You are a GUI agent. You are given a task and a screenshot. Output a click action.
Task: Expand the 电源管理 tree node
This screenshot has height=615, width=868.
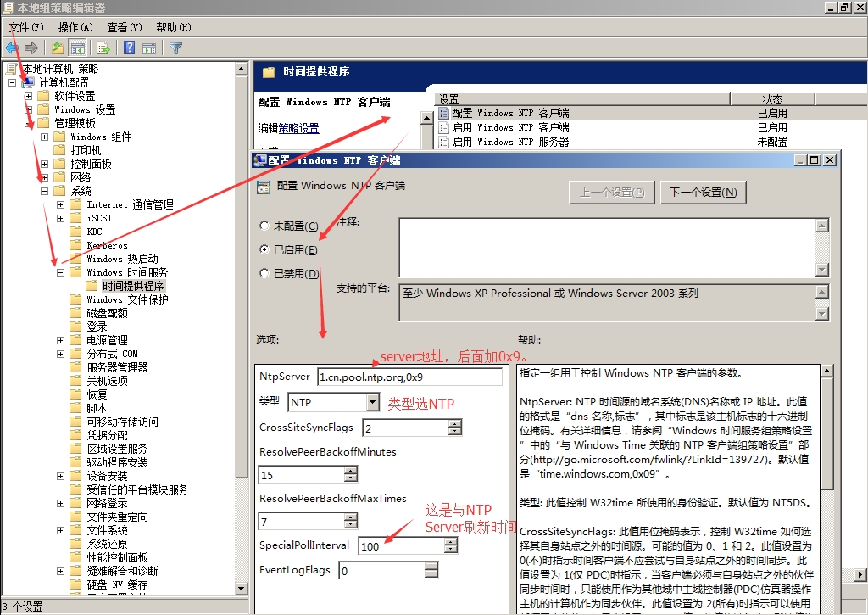(x=60, y=340)
